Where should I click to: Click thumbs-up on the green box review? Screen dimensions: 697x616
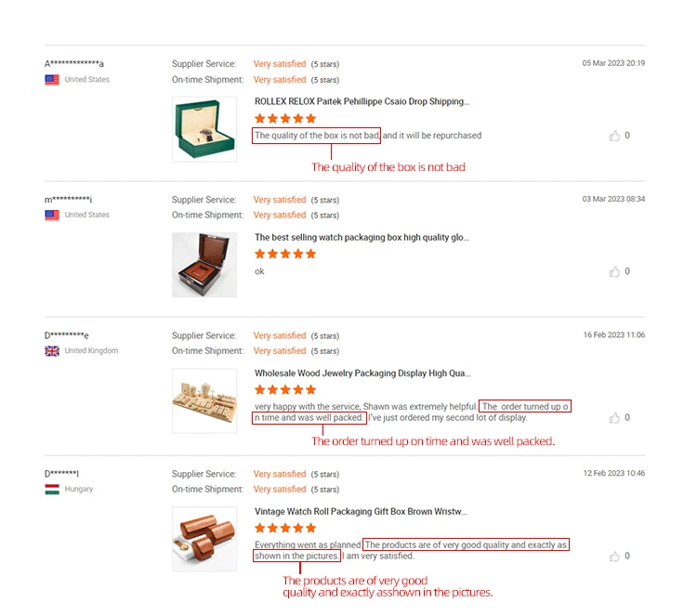pos(614,136)
